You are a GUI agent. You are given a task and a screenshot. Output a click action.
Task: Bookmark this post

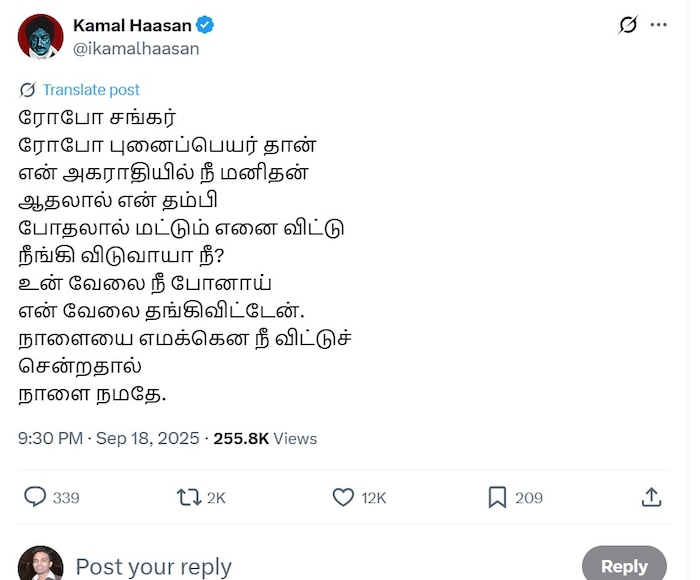[x=497, y=497]
